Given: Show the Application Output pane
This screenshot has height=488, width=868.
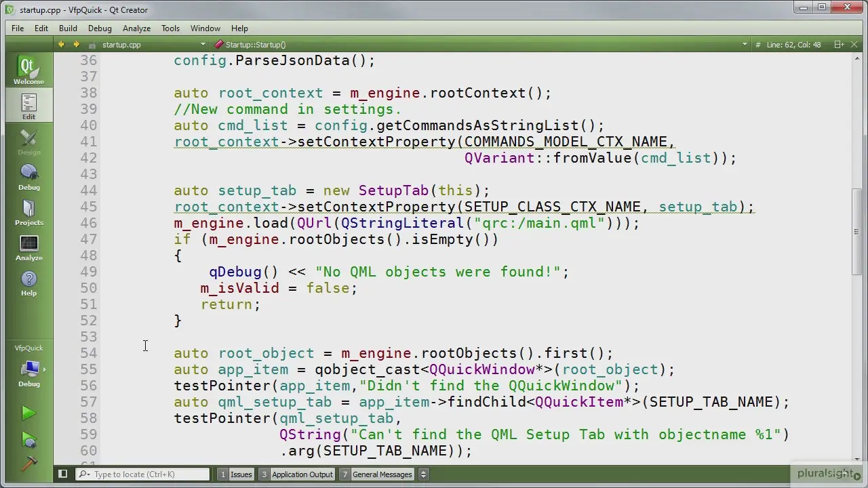Looking at the screenshot, I should (296, 474).
